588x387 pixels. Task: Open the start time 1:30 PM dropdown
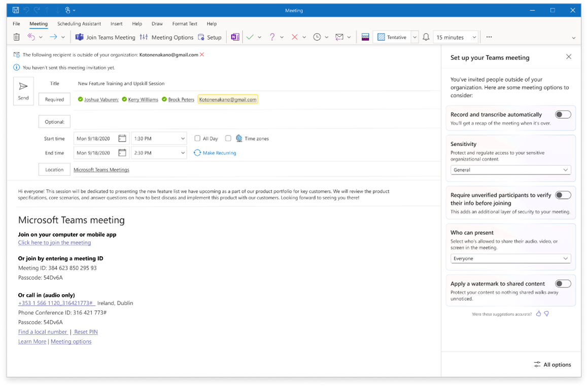coord(159,138)
